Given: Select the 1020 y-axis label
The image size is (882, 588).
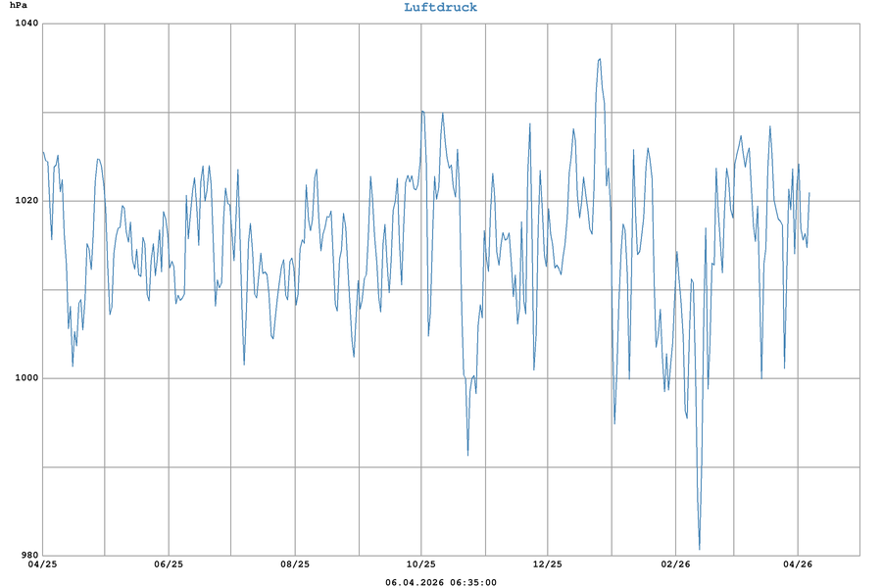Looking at the screenshot, I should tap(23, 201).
